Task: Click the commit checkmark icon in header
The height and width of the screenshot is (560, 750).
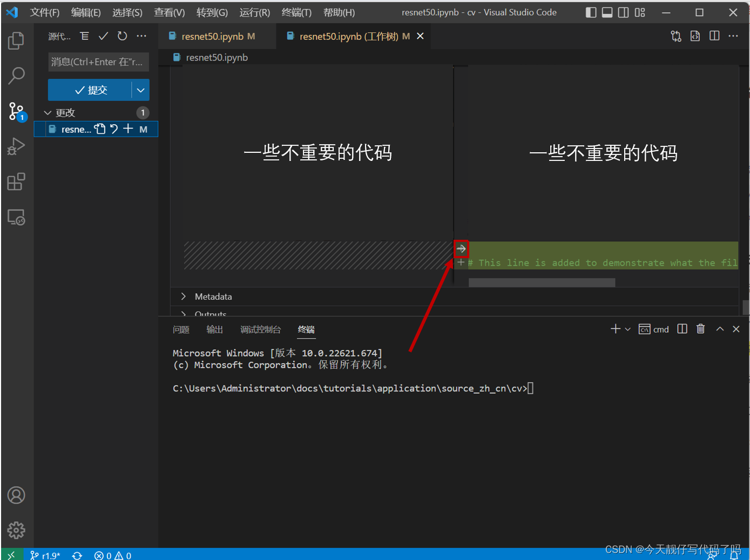Action: 103,36
